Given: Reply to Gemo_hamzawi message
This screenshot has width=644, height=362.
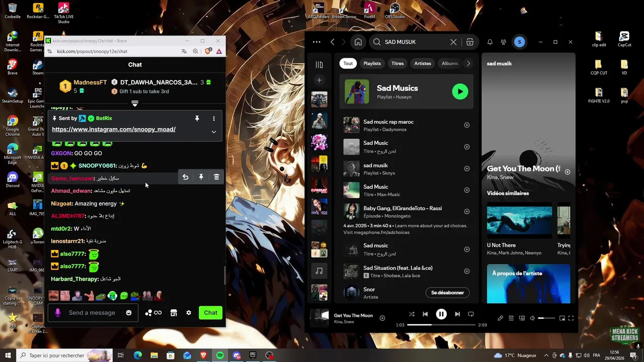Looking at the screenshot, I should 186,177.
